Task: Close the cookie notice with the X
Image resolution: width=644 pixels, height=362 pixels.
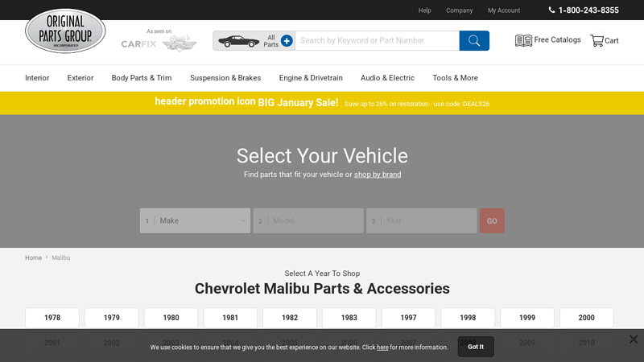Action: click(x=634, y=339)
